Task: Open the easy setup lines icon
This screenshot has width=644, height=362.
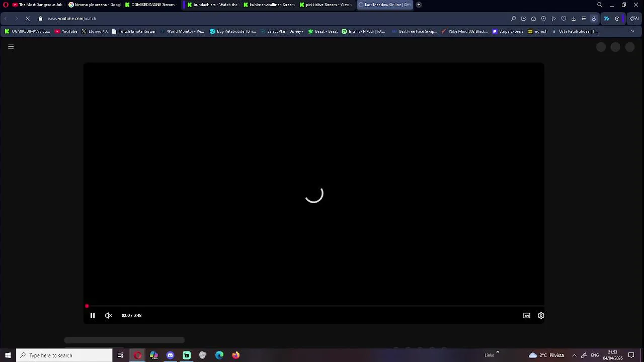Action: (584, 19)
